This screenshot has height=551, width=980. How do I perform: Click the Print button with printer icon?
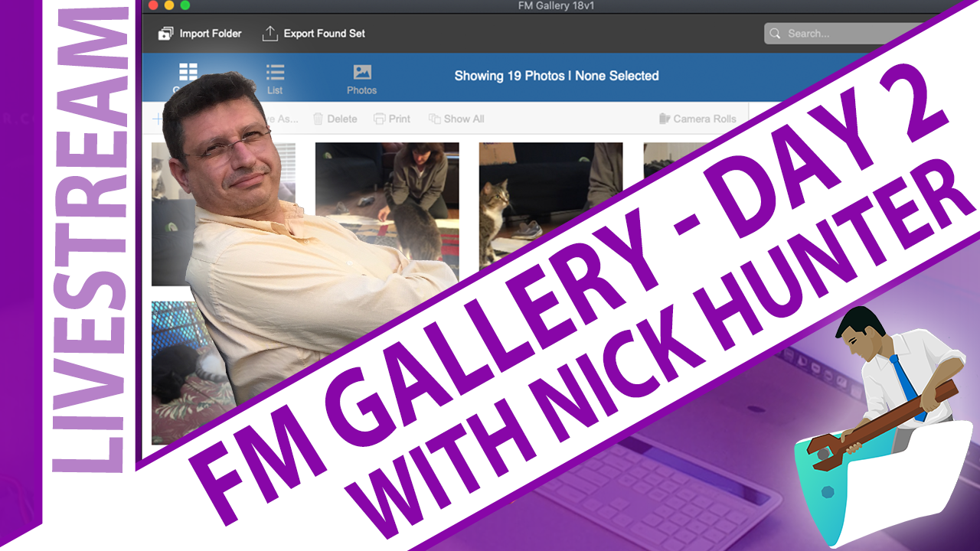[392, 119]
